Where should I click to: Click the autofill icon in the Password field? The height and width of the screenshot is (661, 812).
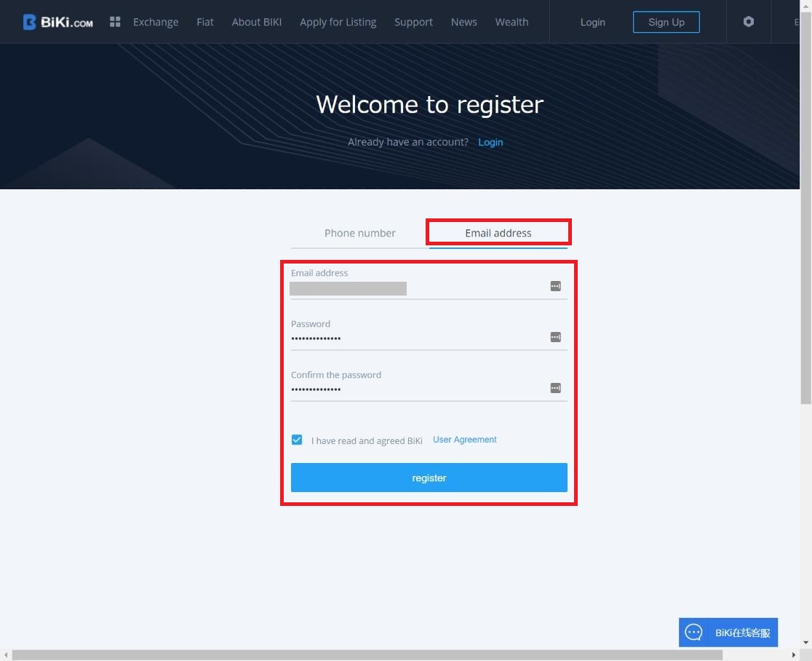(x=555, y=337)
